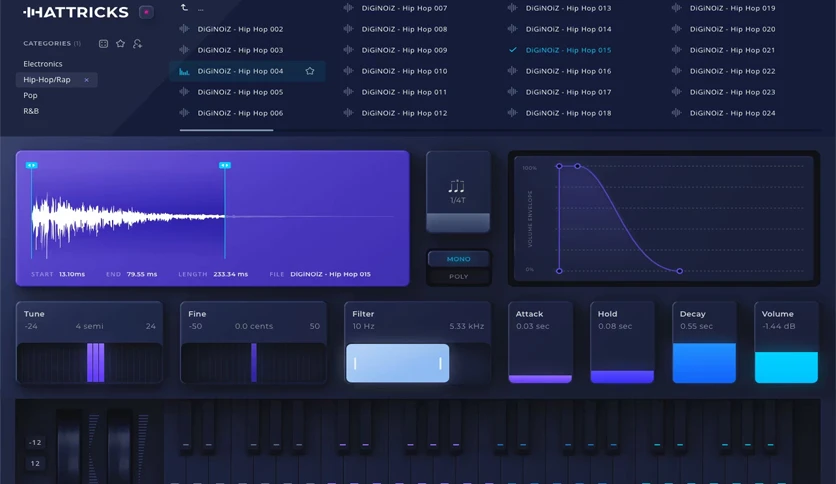Viewport: 836px width, 484px height.
Task: Load sample DiGiNOiZ - Hip Hop 023
Action: click(733, 92)
